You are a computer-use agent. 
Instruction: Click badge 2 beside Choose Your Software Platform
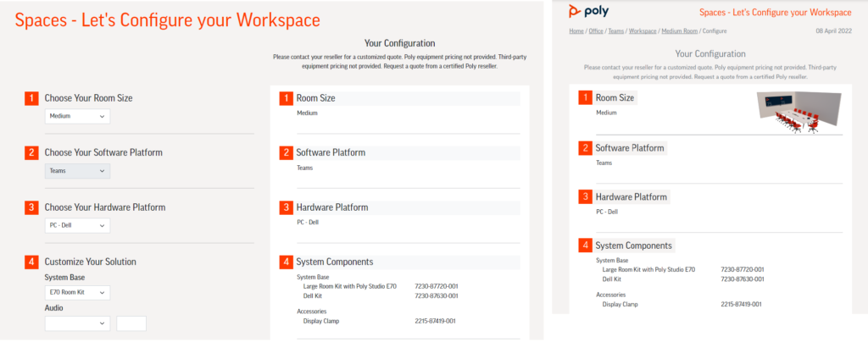click(31, 153)
